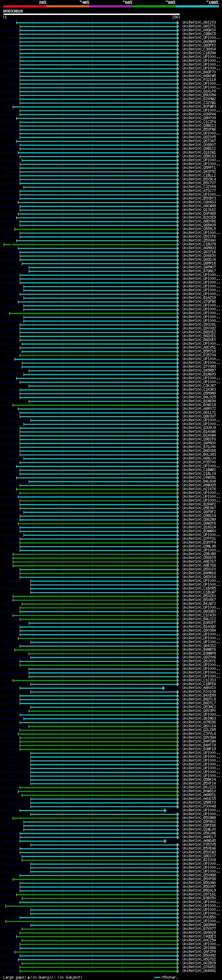Select hit UniRef100_Q16IW1
Screen dimensions: 222x980
click(199, 152)
